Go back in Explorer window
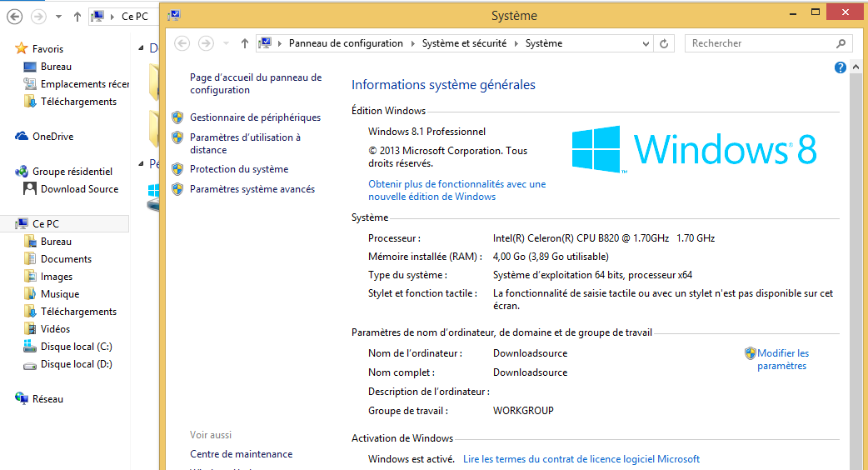The image size is (868, 470). (x=15, y=17)
